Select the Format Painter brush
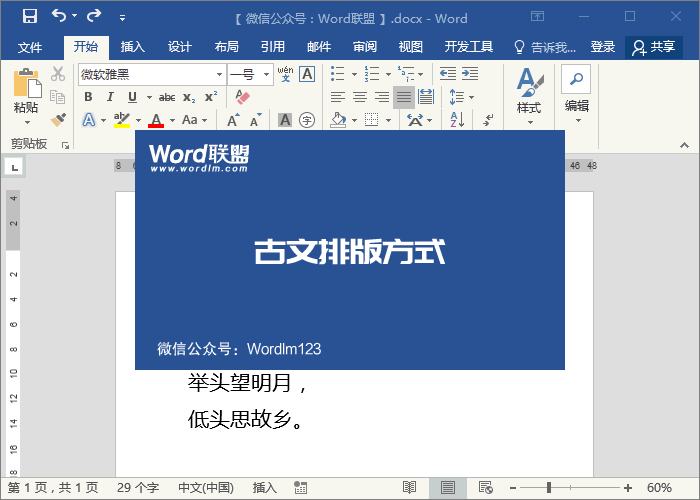Screen dimensions: 700x500 click(x=58, y=120)
